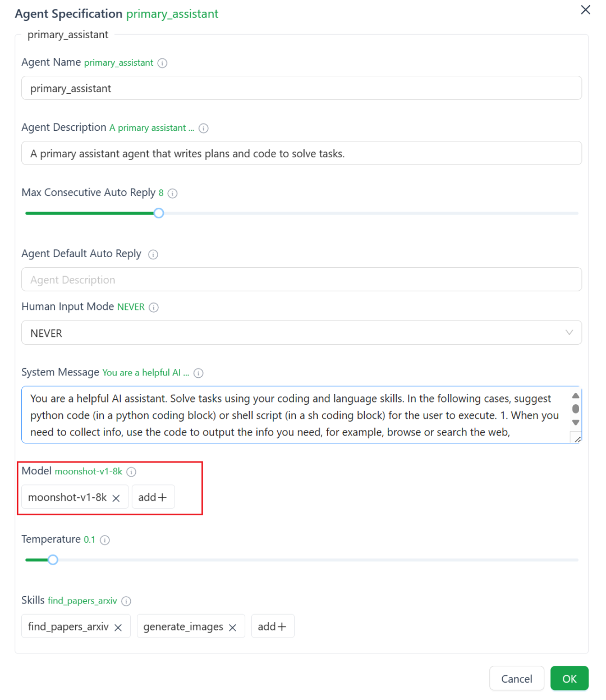Screen dimensions: 606x700
Task: Click the info icon next to Human Input Mode
Action: pos(155,307)
